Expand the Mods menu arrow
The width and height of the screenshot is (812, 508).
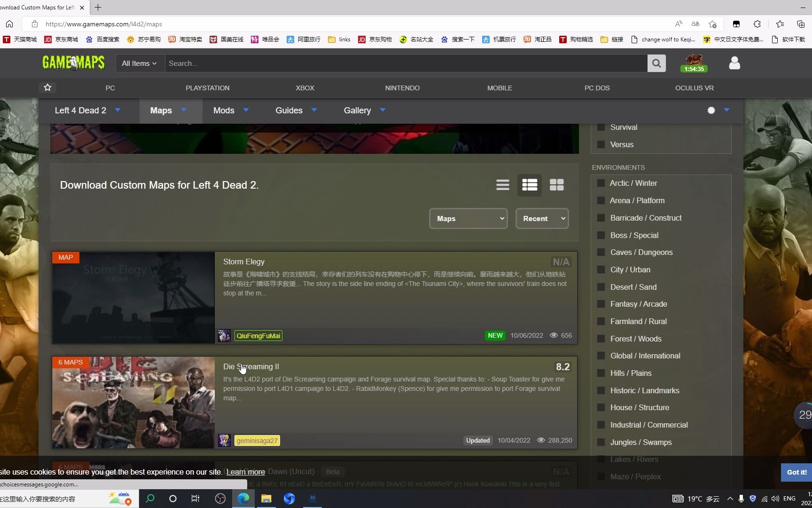tap(246, 110)
